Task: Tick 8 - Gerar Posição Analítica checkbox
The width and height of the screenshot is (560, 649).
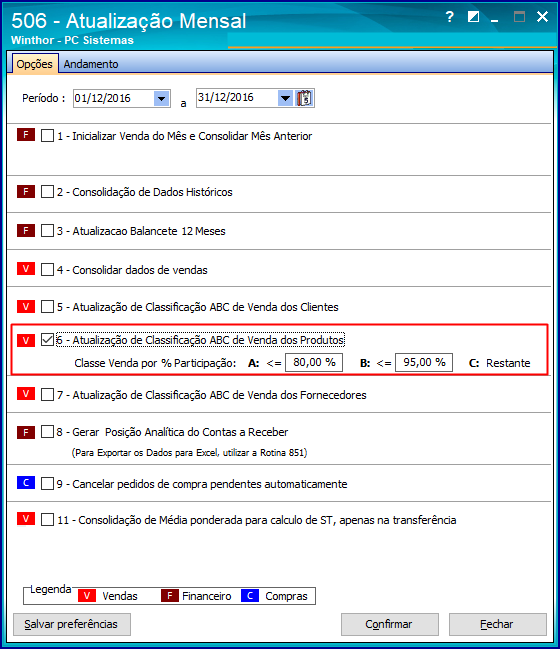Action: [x=48, y=432]
